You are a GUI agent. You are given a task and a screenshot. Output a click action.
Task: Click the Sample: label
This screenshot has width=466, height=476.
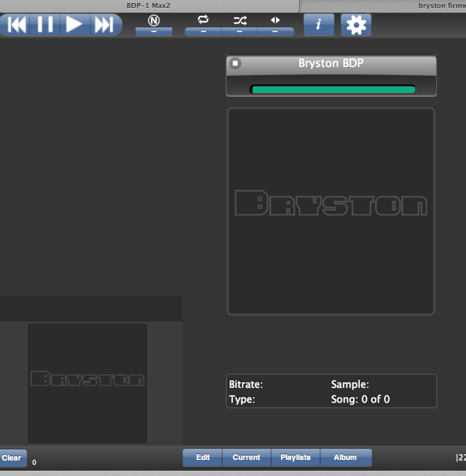tap(350, 384)
